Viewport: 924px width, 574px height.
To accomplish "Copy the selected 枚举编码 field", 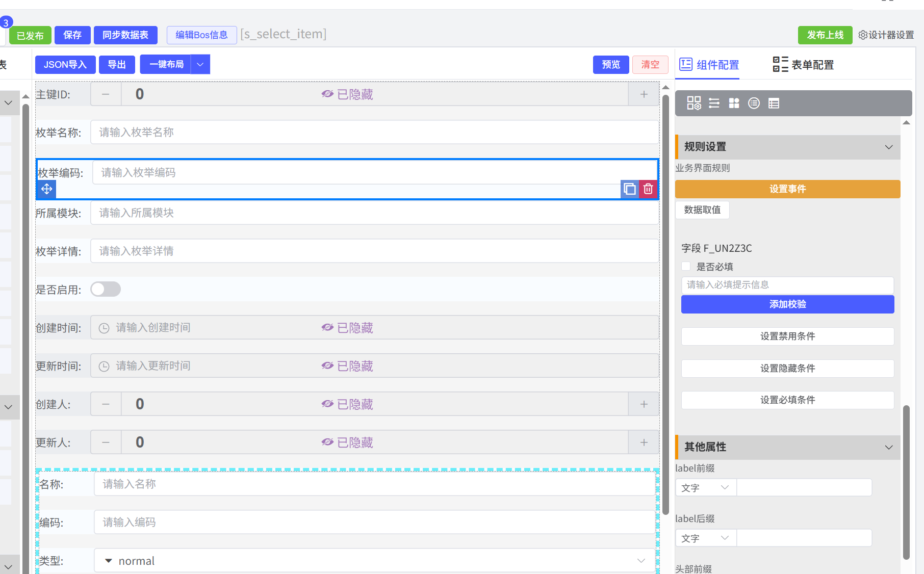I will [630, 189].
